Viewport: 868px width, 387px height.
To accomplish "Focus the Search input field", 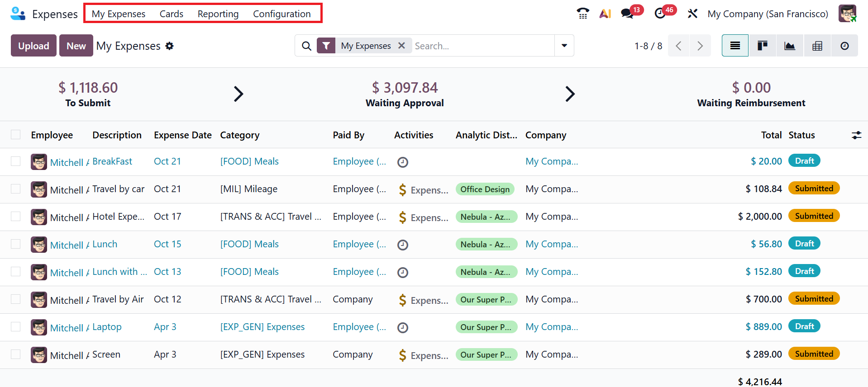I will [x=482, y=46].
